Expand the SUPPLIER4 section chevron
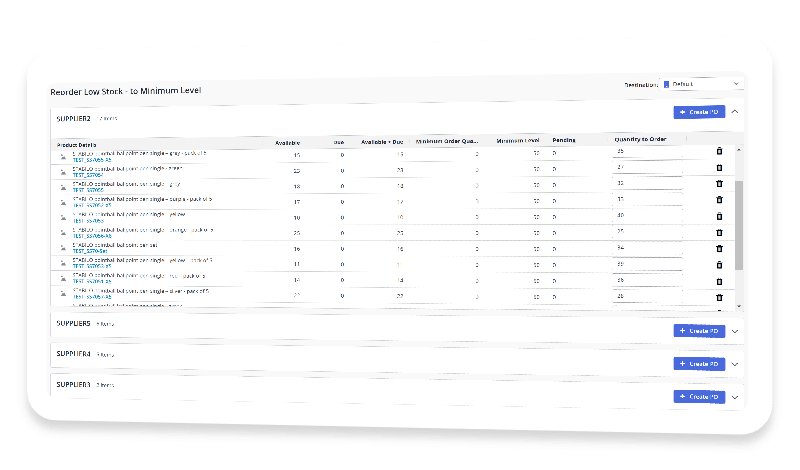The width and height of the screenshot is (800, 470). pos(735,364)
